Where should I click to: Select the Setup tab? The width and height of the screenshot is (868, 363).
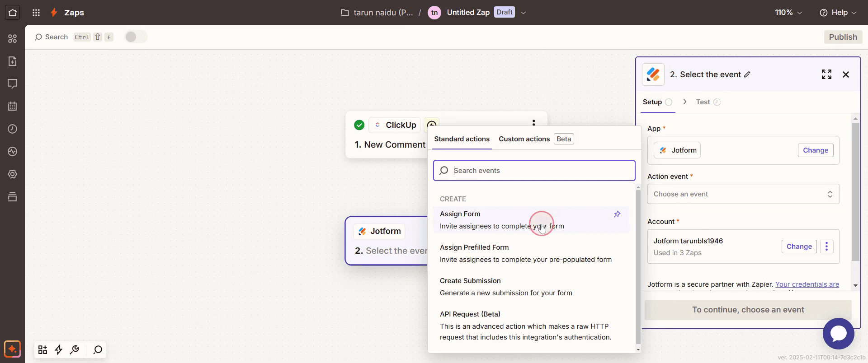(658, 102)
